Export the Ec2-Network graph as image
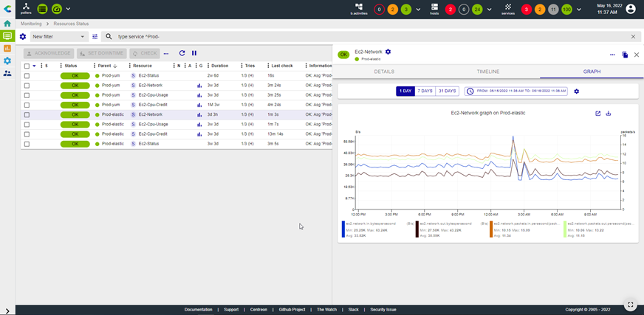 [x=609, y=113]
